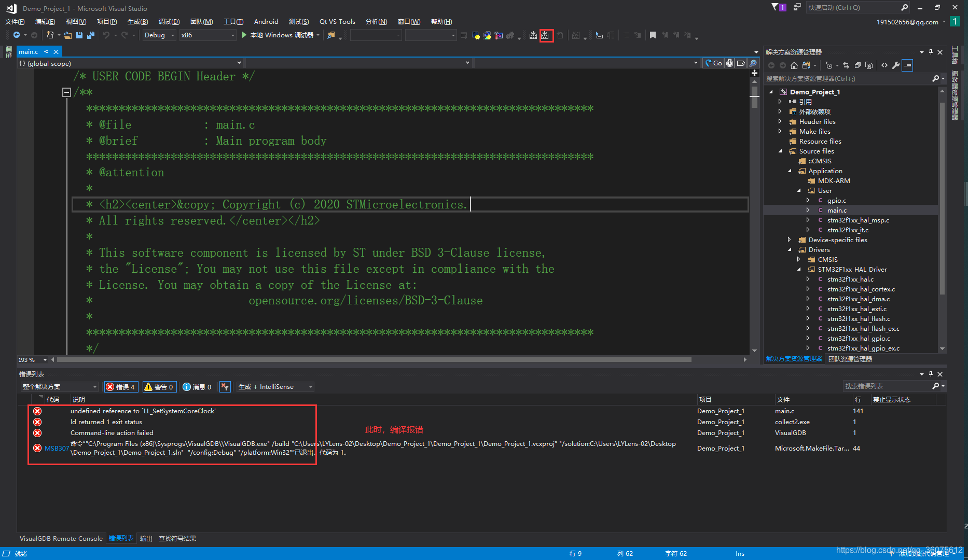968x560 pixels.
Task: Toggle the 错误 4 errors filter
Action: click(x=121, y=386)
